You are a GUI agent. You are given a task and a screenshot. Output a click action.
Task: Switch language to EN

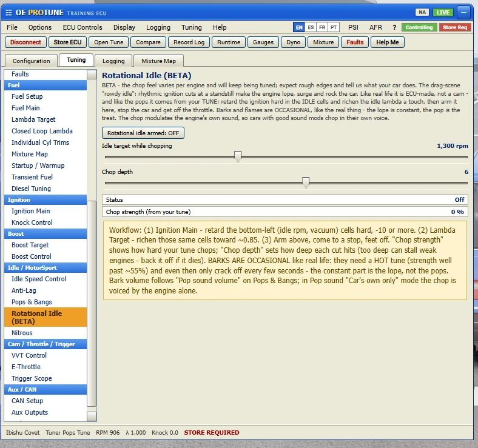(x=299, y=27)
